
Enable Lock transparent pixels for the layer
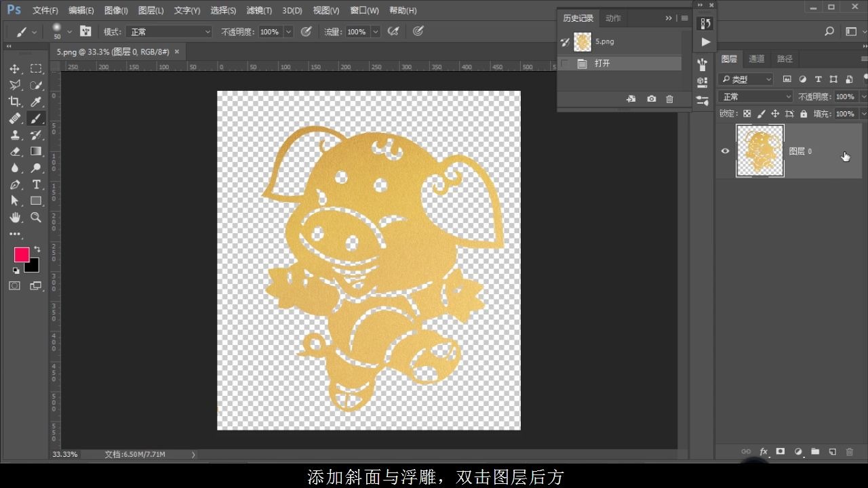[747, 113]
